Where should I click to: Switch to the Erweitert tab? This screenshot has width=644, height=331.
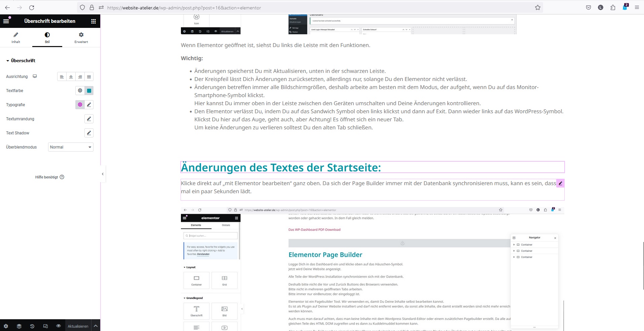coord(81,38)
